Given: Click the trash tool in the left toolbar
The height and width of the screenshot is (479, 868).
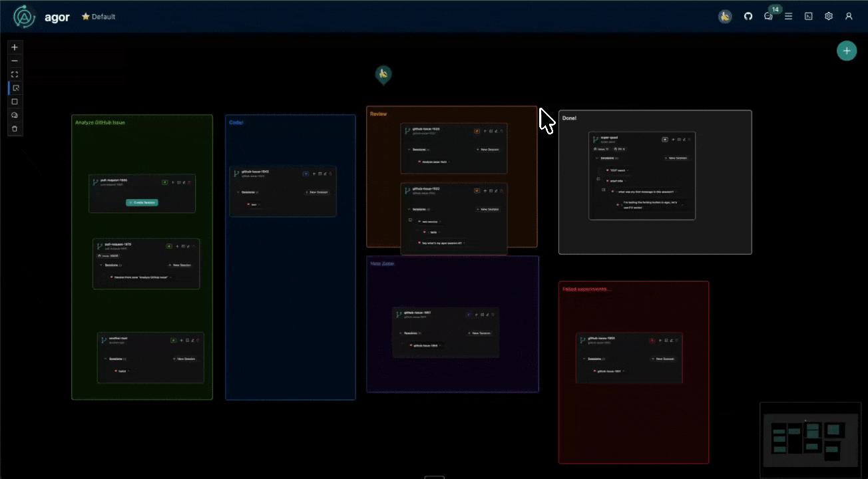Looking at the screenshot, I should (x=15, y=128).
